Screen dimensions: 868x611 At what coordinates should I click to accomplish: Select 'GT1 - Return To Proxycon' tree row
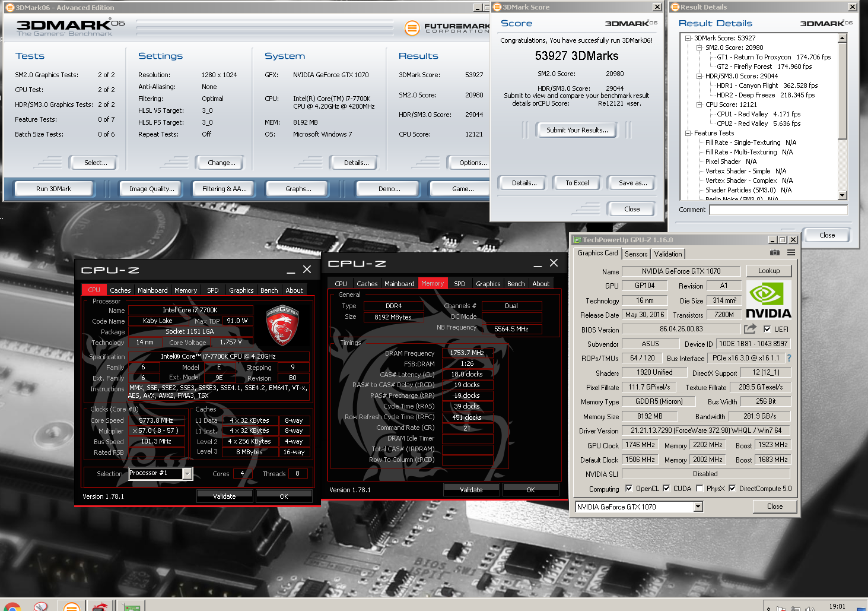(x=774, y=57)
